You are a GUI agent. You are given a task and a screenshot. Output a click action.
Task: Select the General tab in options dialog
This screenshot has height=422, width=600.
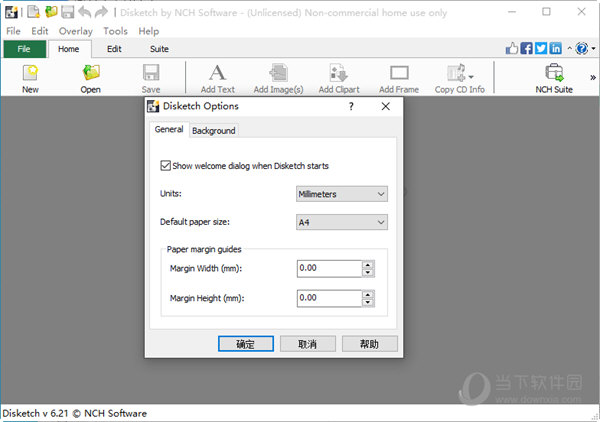(x=169, y=129)
